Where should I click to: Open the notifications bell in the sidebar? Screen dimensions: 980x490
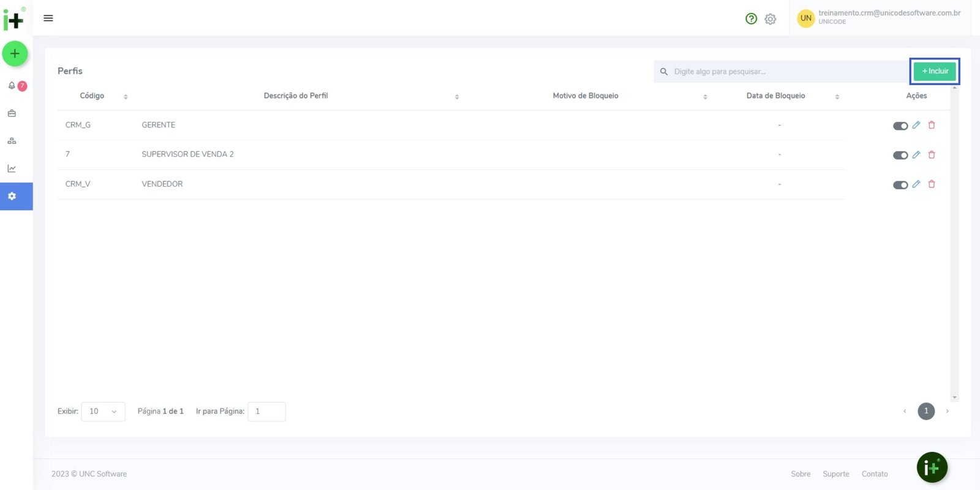(x=12, y=86)
